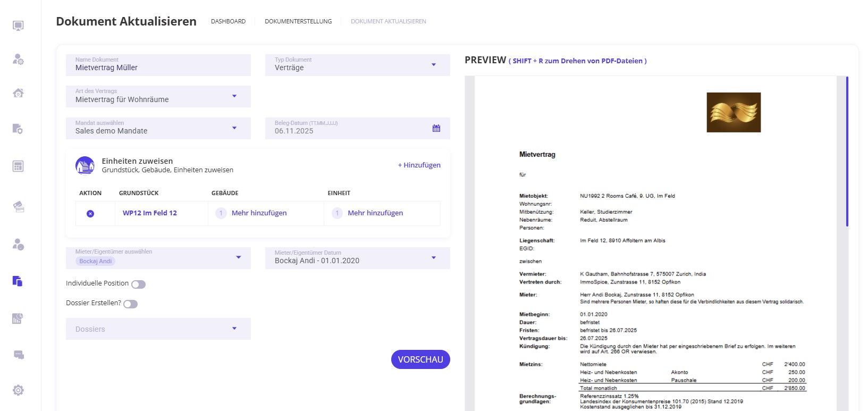This screenshot has width=868, height=411.
Task: Expand the Typ Dokument dropdown
Action: pos(433,65)
